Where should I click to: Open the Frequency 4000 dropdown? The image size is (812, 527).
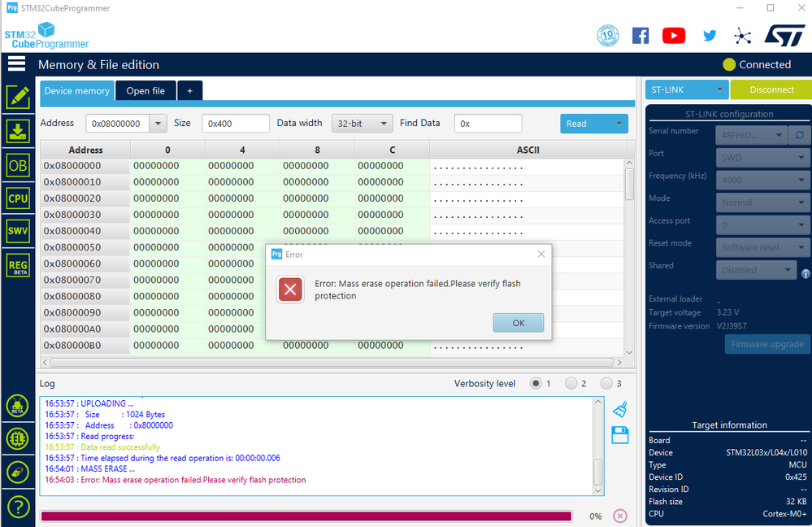(x=762, y=180)
